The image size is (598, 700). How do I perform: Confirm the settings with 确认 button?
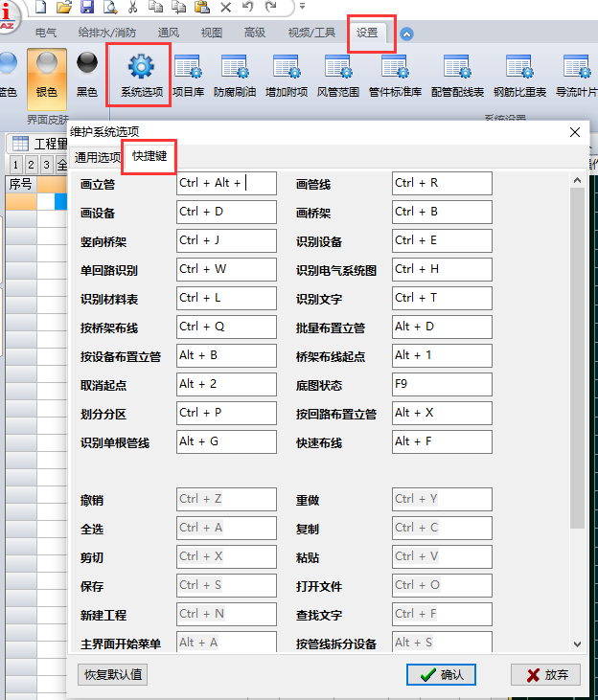tap(441, 674)
